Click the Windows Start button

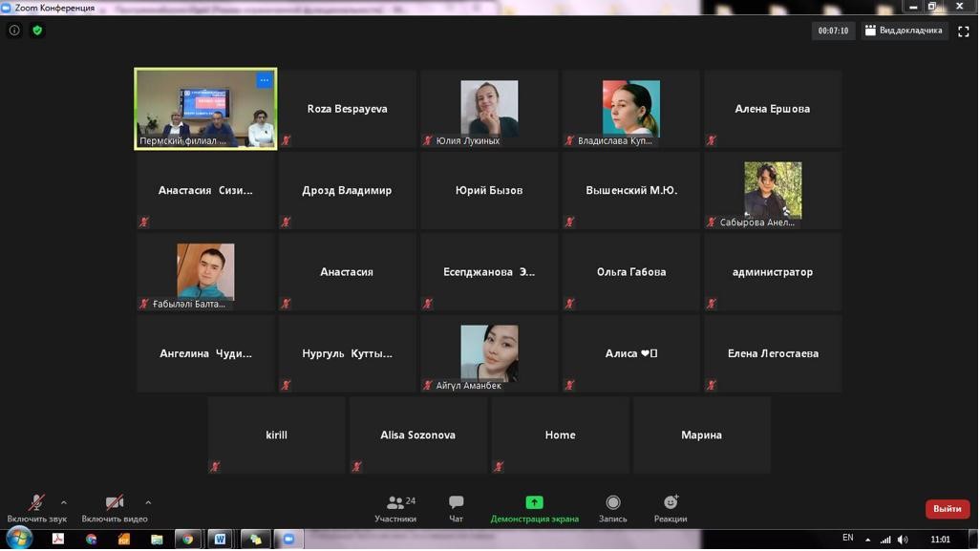(20, 539)
